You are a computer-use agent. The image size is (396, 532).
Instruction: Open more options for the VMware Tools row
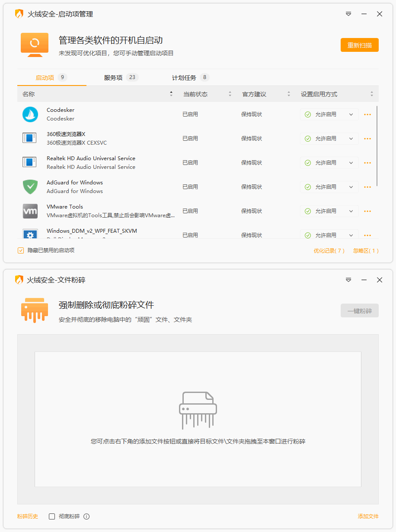coord(367,211)
